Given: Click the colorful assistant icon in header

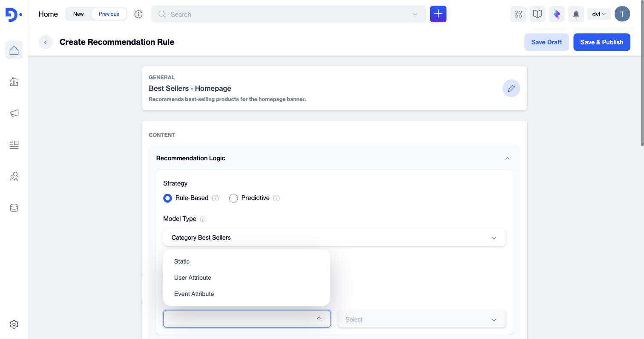Looking at the screenshot, I should coord(557,14).
